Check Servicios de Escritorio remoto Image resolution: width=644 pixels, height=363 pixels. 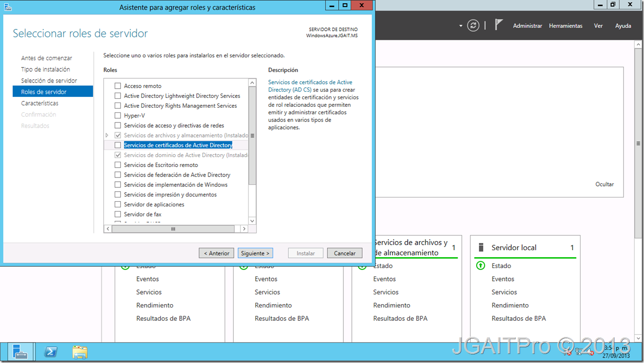118,165
